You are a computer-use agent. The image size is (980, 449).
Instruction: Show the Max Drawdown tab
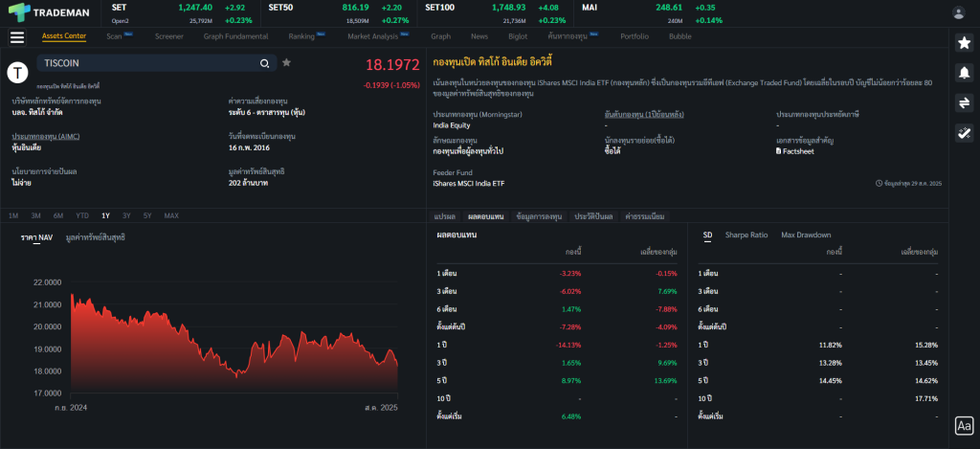click(x=806, y=235)
